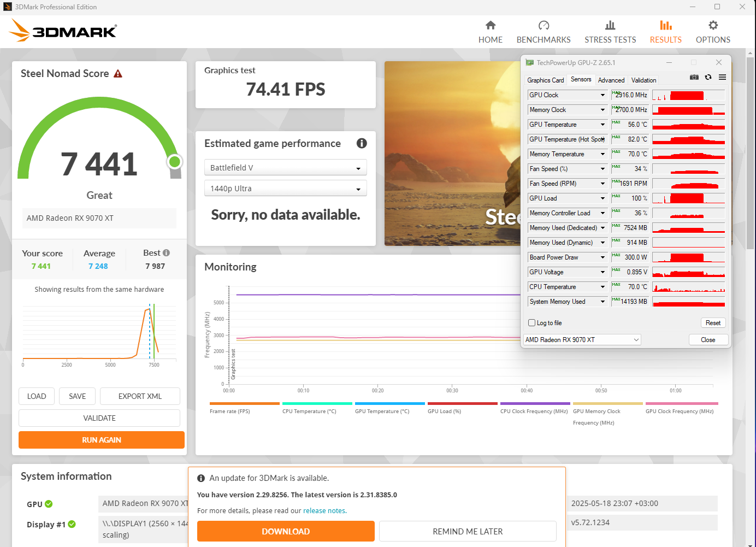
Task: Click the green check icon beside Display #1
Action: (x=72, y=524)
